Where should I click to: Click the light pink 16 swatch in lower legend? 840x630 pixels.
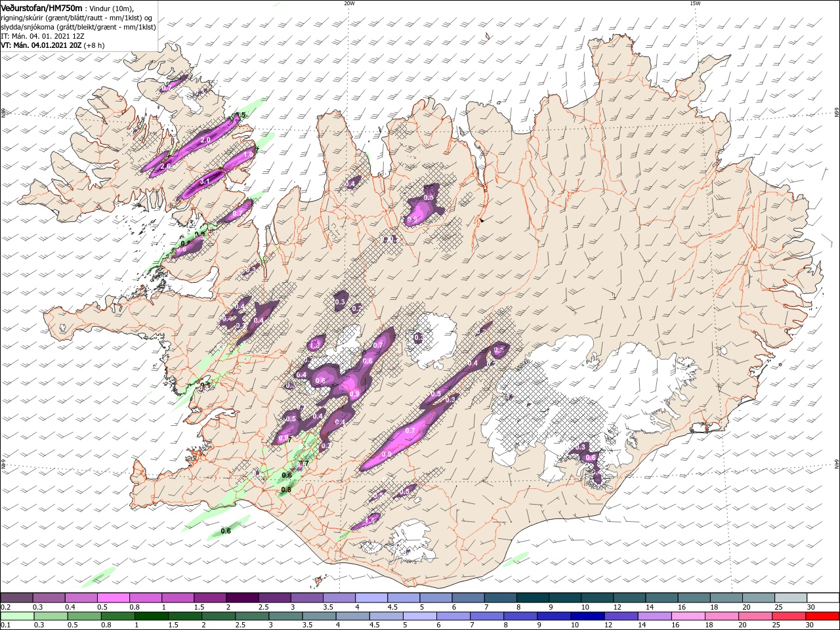click(x=688, y=616)
